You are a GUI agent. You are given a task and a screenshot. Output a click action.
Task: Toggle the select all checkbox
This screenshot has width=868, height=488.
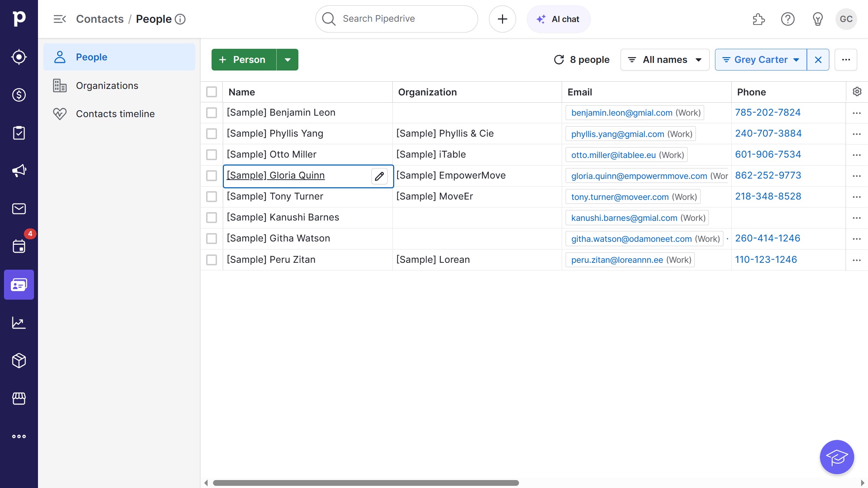pyautogui.click(x=212, y=92)
